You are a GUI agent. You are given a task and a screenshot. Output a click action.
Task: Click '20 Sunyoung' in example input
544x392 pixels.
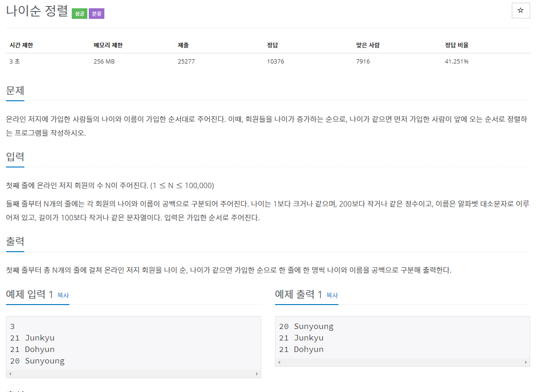pyautogui.click(x=37, y=361)
